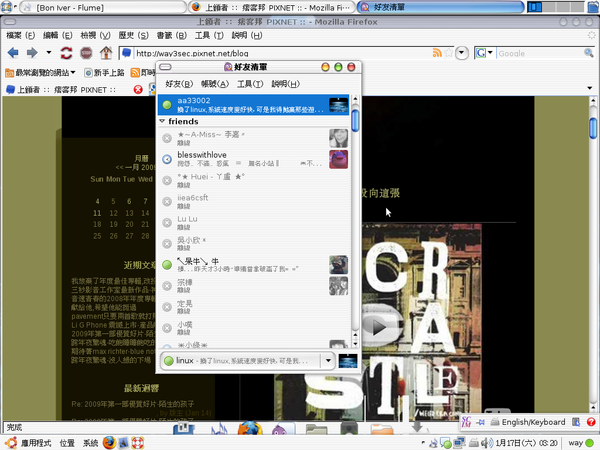
Task: Open the 好友(B) menu in buddy list
Action: point(179,84)
